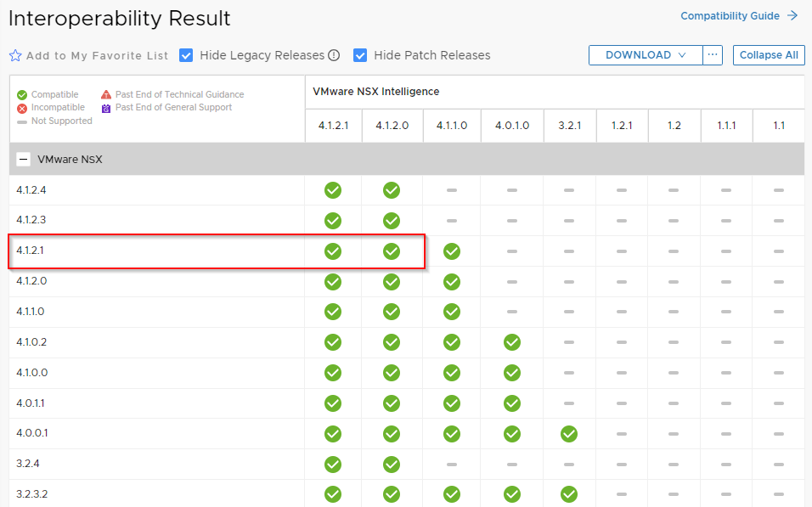
Task: Click compatible checkmark for NSX 3.2.4 and Intelligence 4.1.2.0
Action: 392,464
